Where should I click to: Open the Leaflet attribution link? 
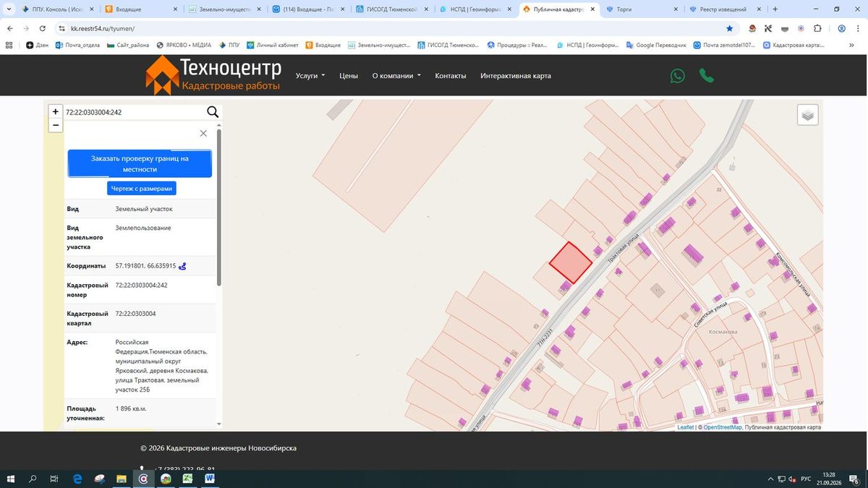(x=686, y=427)
